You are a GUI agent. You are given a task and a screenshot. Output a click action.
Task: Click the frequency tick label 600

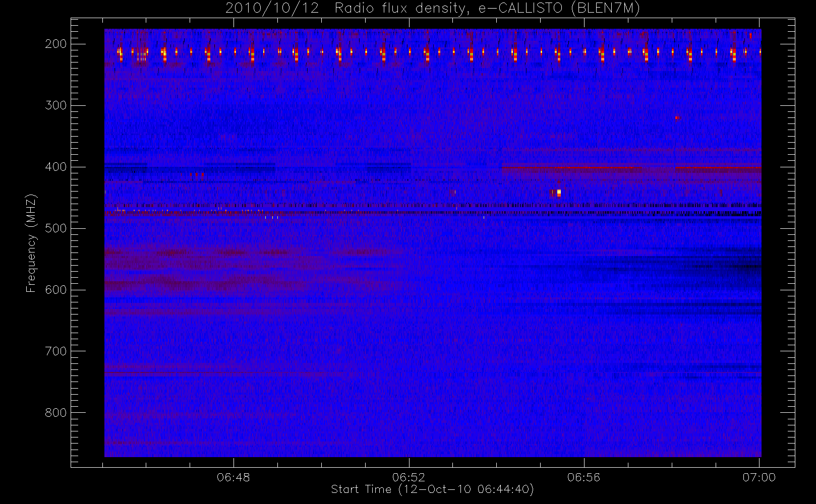point(56,290)
